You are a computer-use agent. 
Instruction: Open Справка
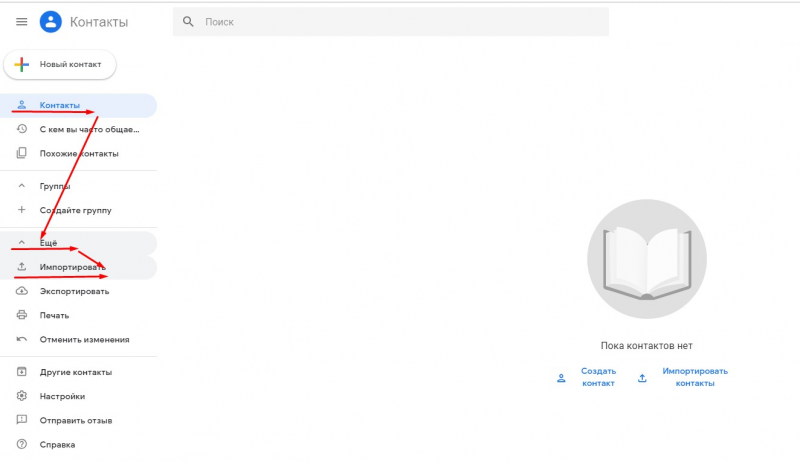pyautogui.click(x=79, y=444)
